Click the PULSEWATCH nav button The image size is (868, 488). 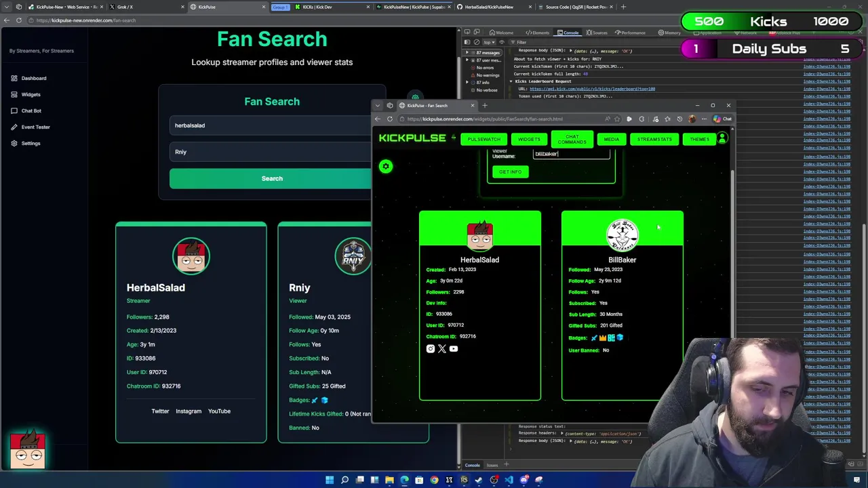click(484, 139)
